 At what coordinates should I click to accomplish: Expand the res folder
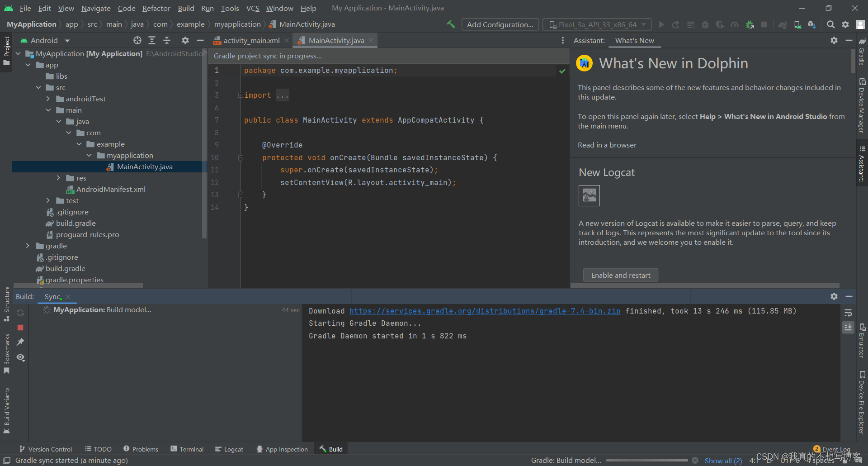[x=58, y=178]
